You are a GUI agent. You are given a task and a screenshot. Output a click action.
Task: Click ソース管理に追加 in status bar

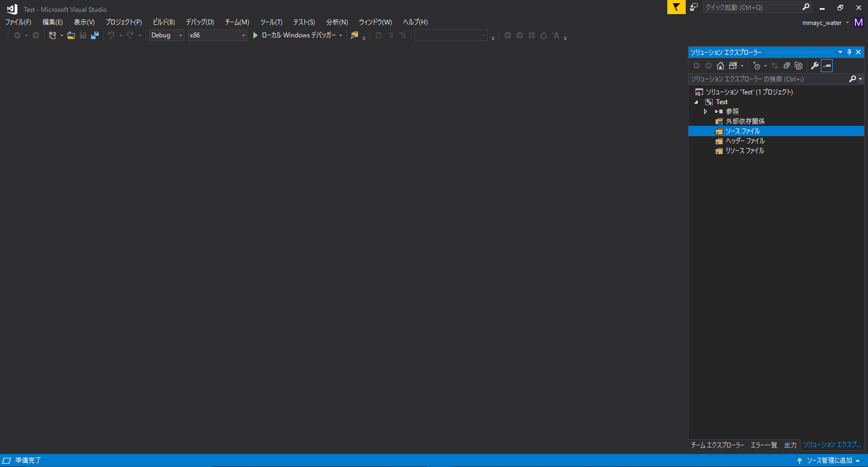(828, 460)
